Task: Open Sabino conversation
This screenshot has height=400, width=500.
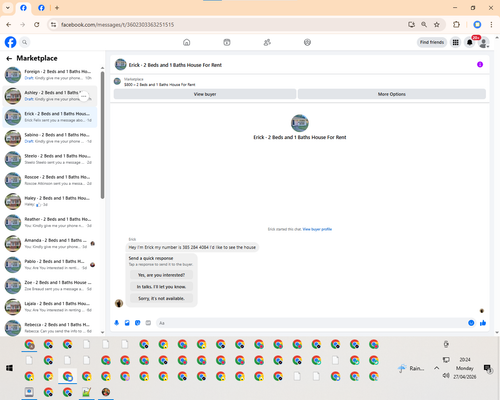Action: coord(50,138)
